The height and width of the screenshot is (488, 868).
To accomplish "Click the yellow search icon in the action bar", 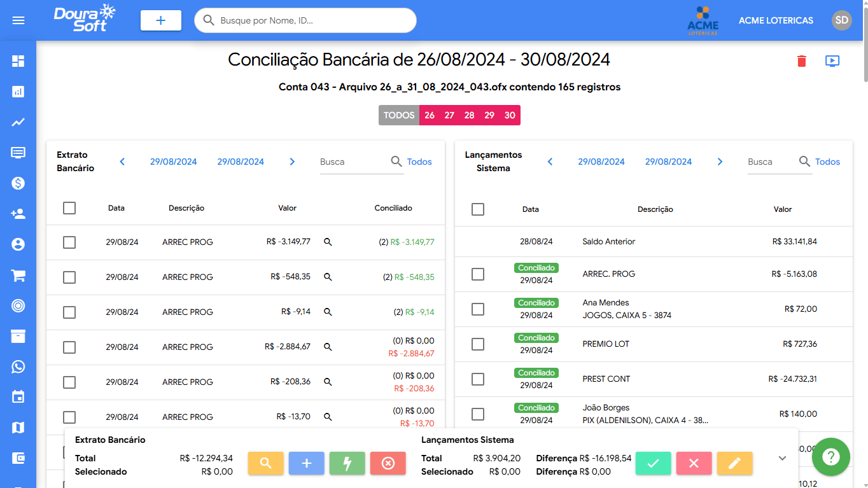I will (265, 463).
